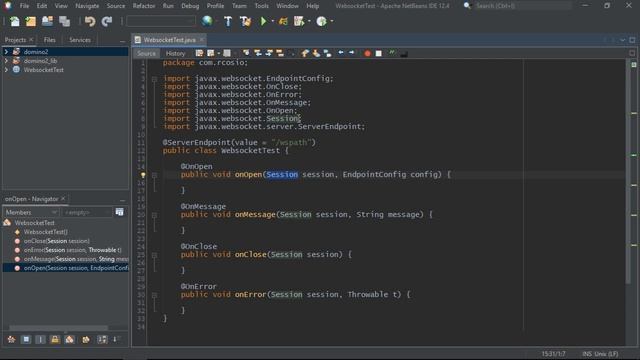640x360 pixels.
Task: Collapse the onMessage method fold marker
Action: [154, 215]
